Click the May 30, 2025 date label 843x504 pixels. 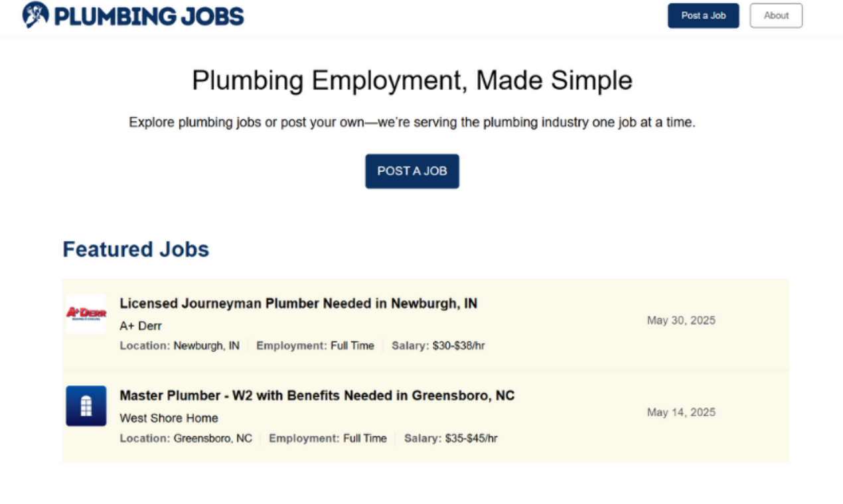(x=681, y=320)
